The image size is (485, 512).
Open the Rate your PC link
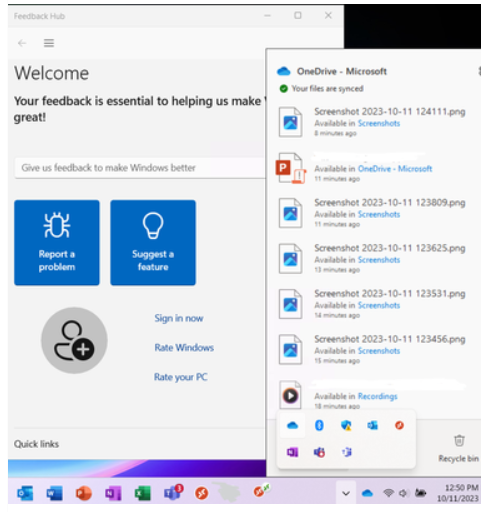pos(181,377)
